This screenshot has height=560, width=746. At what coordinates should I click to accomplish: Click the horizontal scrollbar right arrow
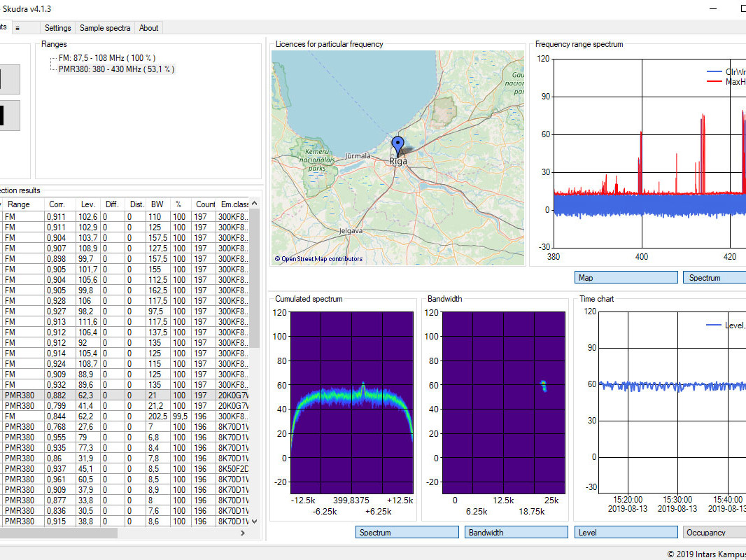point(243,533)
